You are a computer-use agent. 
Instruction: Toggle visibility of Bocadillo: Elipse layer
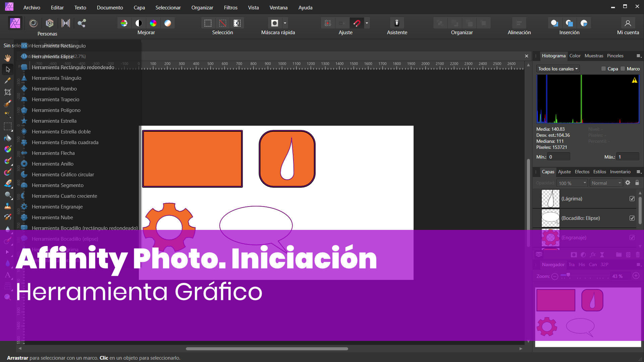tap(632, 218)
